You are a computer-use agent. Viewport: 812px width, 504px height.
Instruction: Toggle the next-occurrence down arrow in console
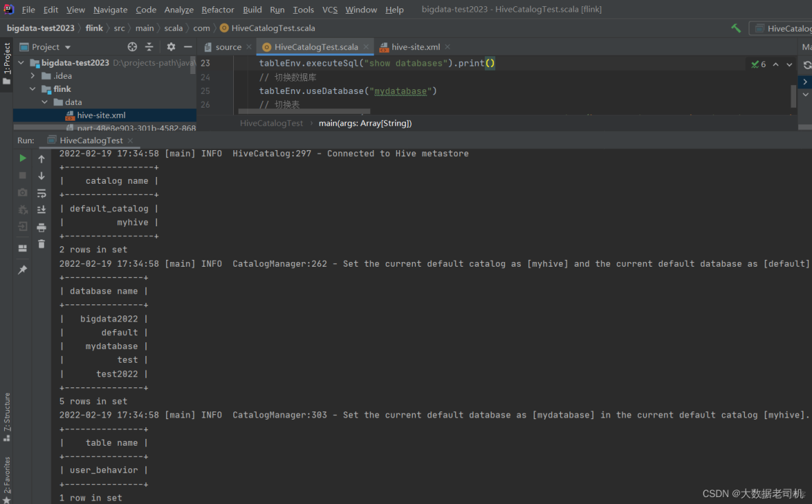[41, 176]
